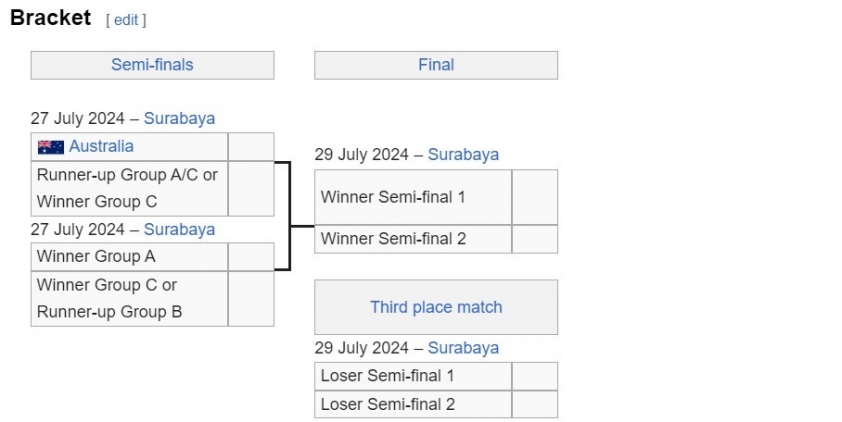This screenshot has width=842, height=422.
Task: Select the Winner Semi-final 2 cell
Action: pos(413,239)
